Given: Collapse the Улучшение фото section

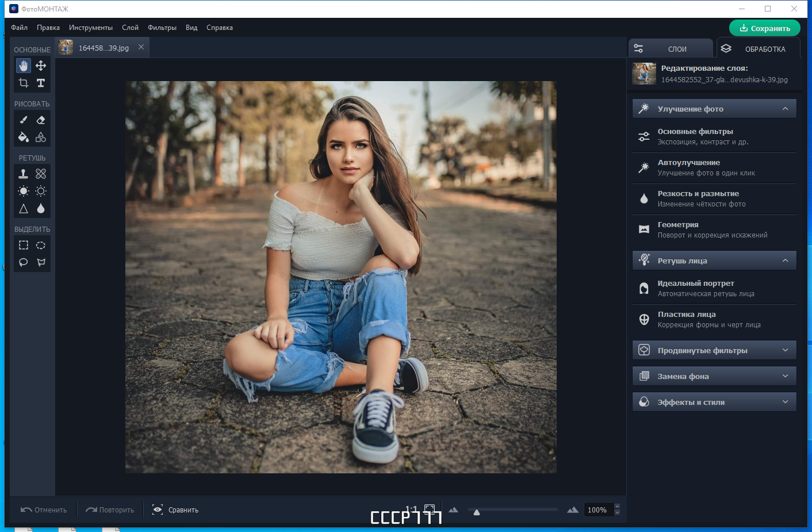Looking at the screenshot, I should [785, 109].
